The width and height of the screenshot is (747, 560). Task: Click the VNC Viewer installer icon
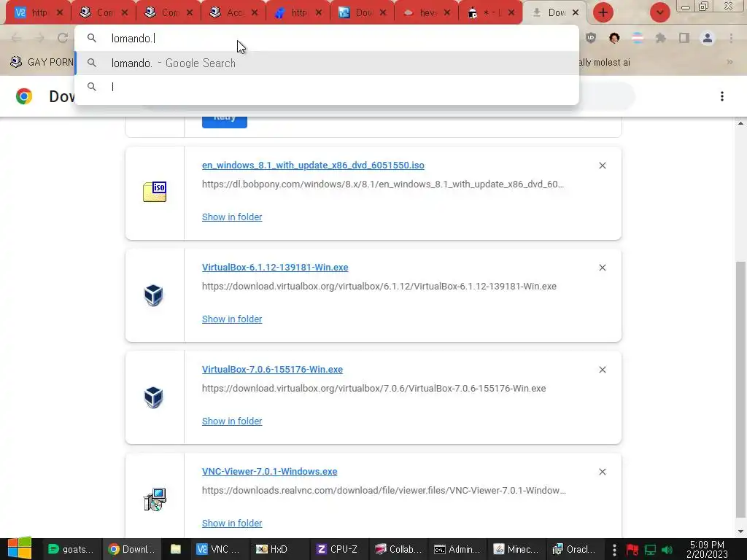(x=155, y=499)
